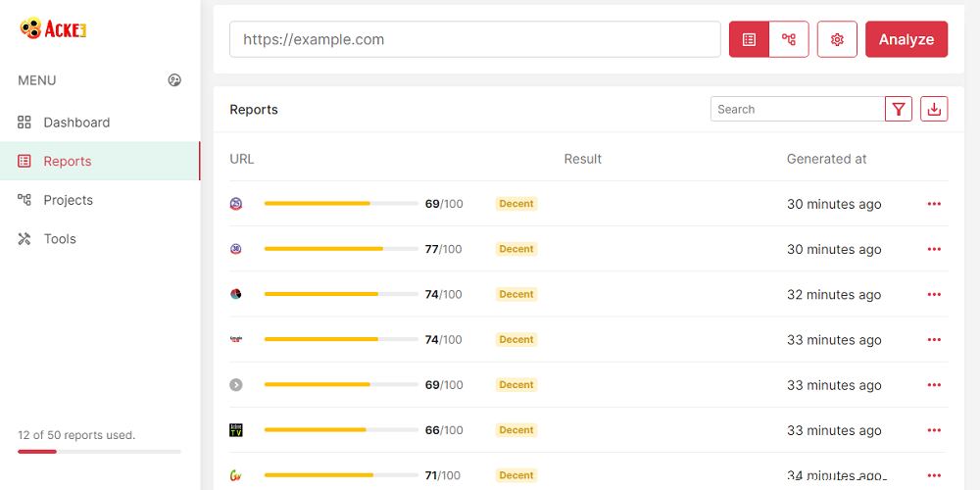Open Tools in the sidebar
Viewport: 980px width, 490px height.
pos(59,239)
